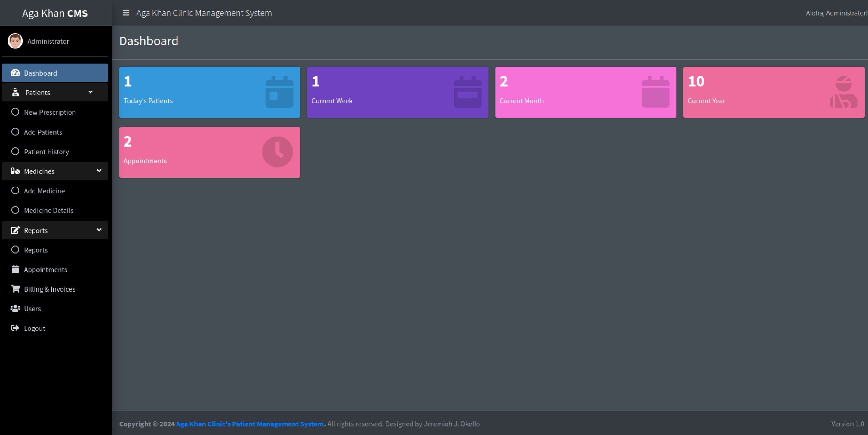Click the Dashboard page heading

click(149, 41)
